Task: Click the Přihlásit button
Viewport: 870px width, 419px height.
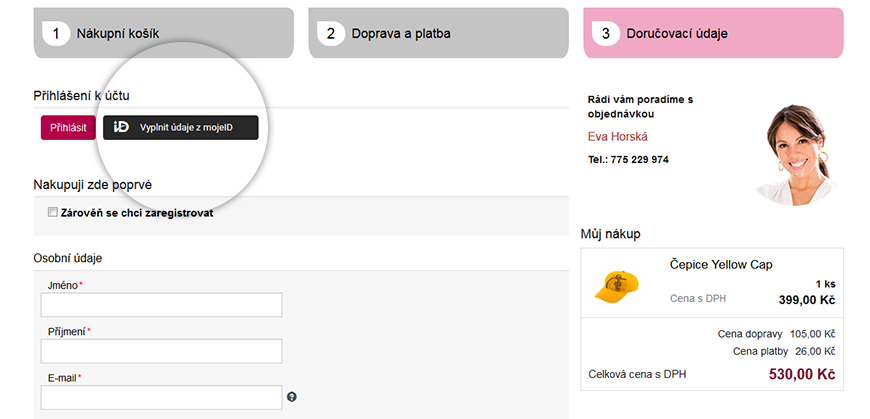Action: point(68,128)
